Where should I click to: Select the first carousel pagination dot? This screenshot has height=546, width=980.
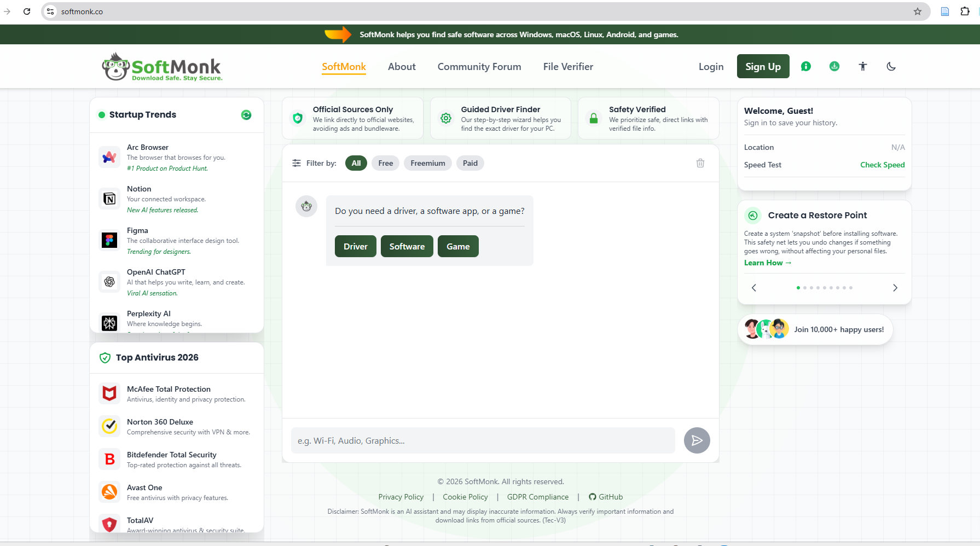798,288
